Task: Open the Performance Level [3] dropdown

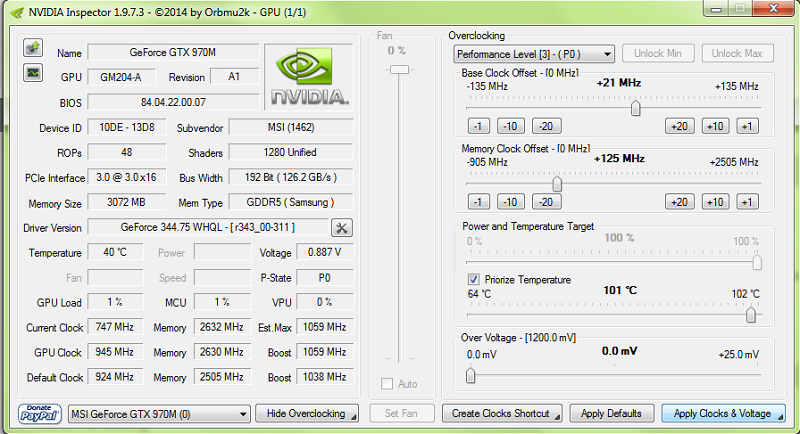Action: 534,54
